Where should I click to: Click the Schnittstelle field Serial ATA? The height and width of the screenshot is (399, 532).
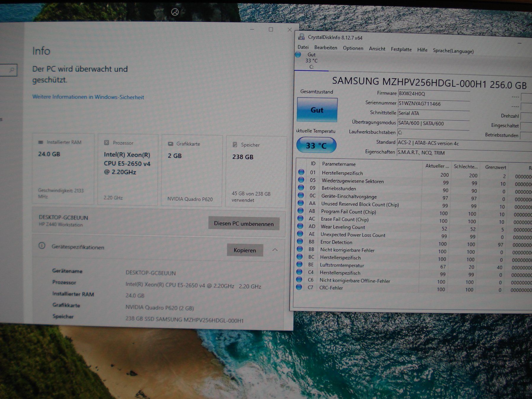tap(434, 113)
